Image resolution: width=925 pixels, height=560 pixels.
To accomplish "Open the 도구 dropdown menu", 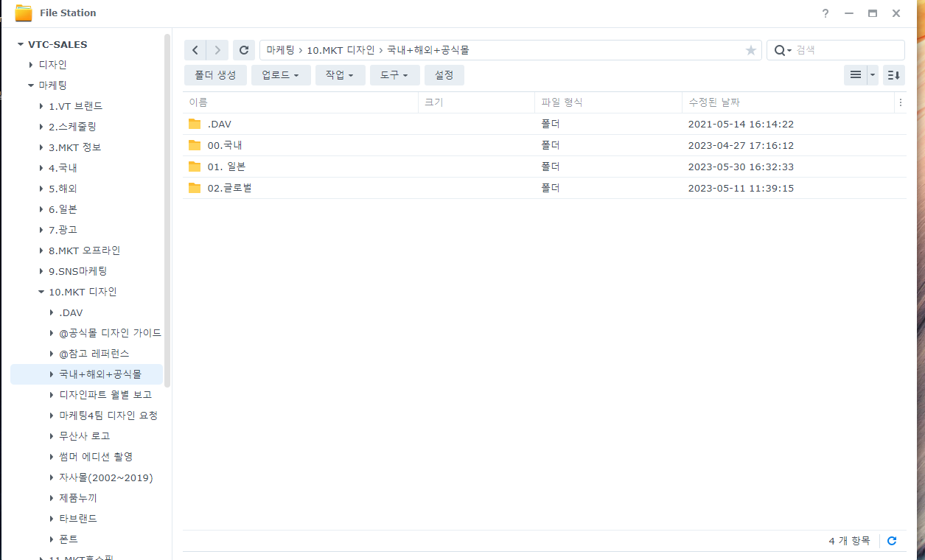I will (394, 74).
